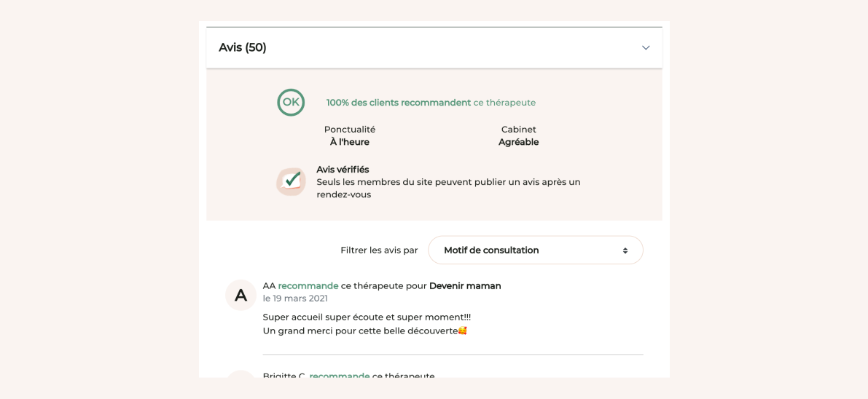Click the up-down arrows in the filter select
Image resolution: width=868 pixels, height=399 pixels.
point(625,250)
